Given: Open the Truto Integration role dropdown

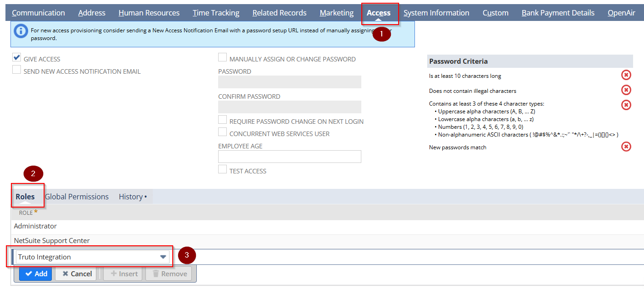Looking at the screenshot, I should click(163, 257).
